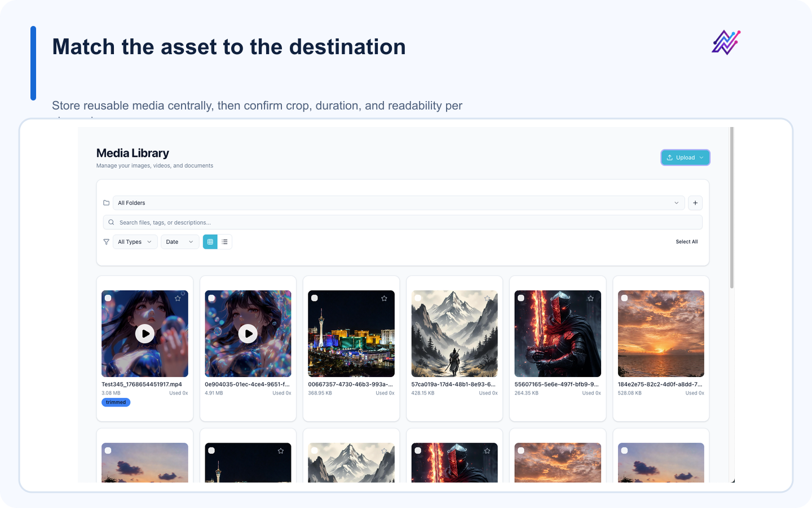The image size is (812, 508).
Task: Click the 368.95 KB file size
Action: pos(320,393)
